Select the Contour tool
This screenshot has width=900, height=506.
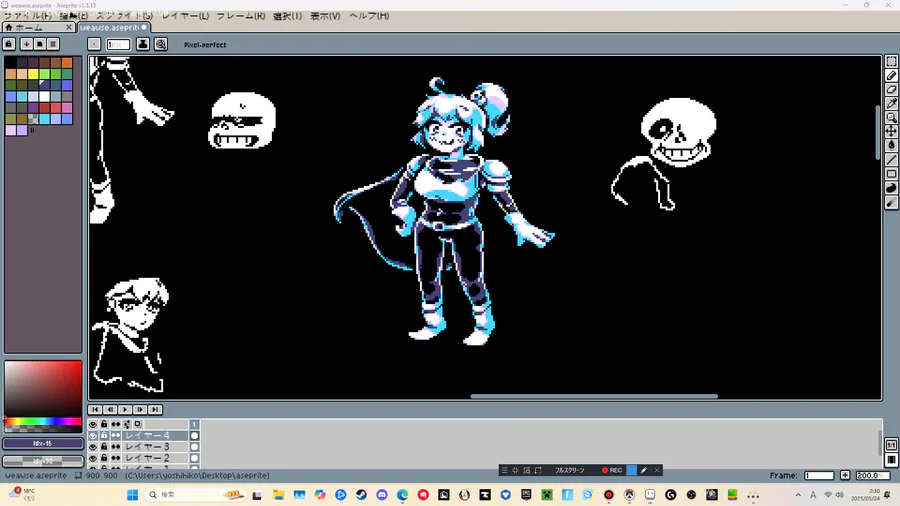tap(891, 188)
